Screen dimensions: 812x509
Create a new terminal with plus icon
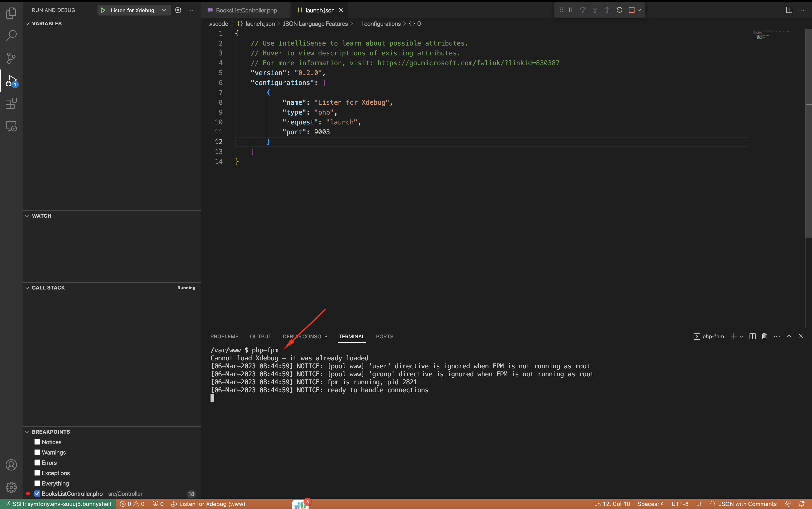[734, 336]
